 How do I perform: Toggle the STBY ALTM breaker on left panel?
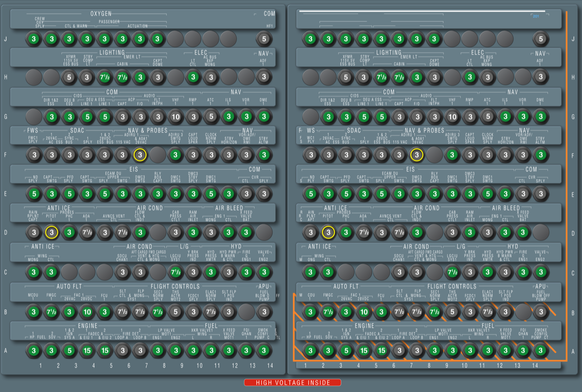(x=264, y=155)
